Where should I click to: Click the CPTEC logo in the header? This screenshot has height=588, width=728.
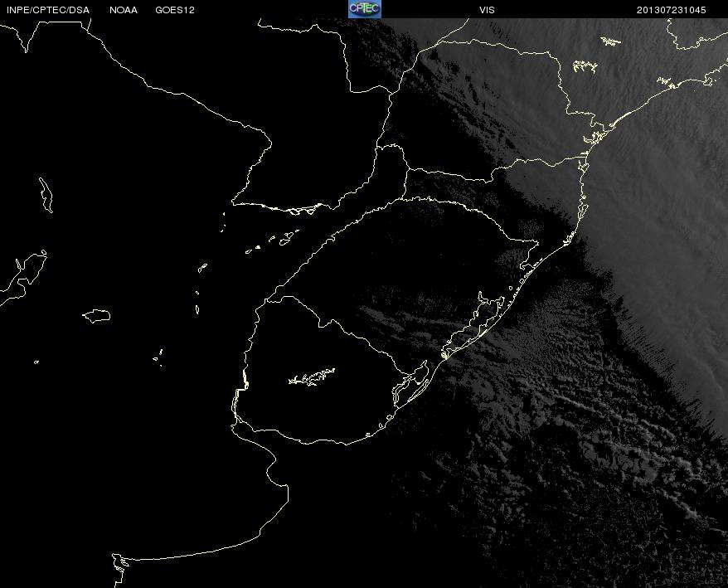(365, 9)
